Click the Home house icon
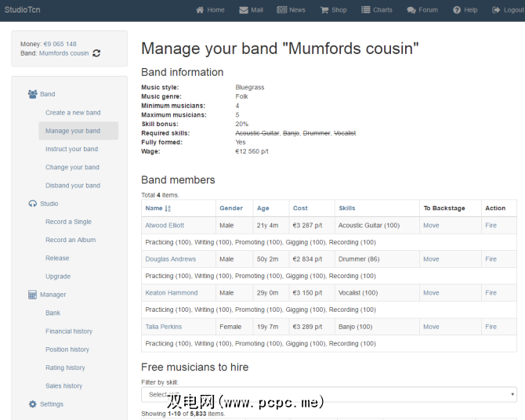 click(200, 10)
